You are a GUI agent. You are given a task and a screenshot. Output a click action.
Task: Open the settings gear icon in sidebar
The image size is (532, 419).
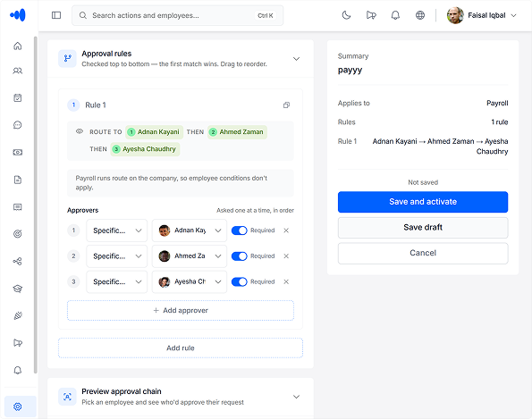point(18,406)
